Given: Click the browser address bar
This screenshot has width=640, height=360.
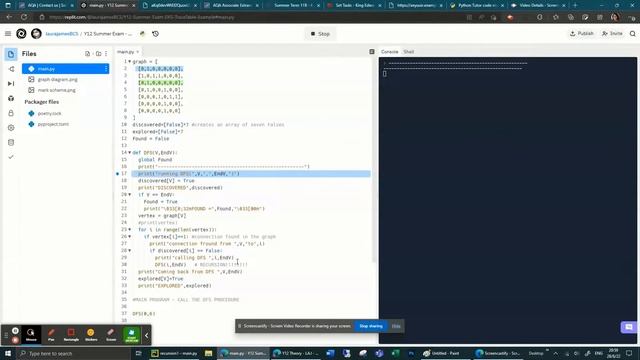Looking at the screenshot, I should [253, 17].
